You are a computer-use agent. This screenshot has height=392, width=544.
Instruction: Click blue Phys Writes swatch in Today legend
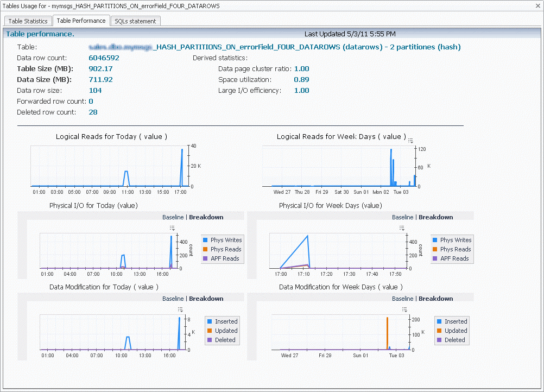(x=205, y=240)
